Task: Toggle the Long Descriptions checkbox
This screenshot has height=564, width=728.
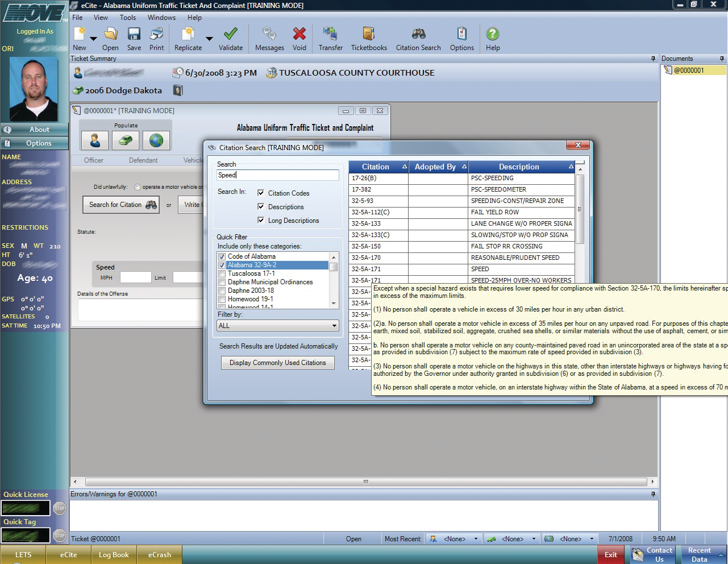Action: pos(261,221)
